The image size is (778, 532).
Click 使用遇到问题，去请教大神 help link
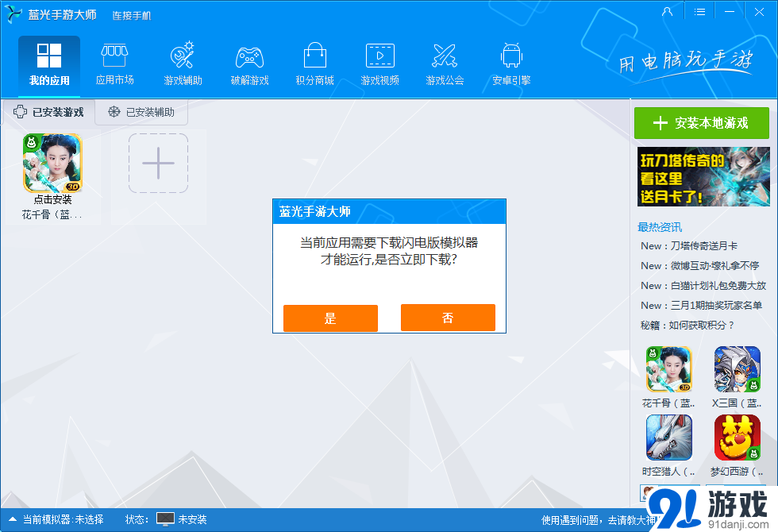tap(599, 520)
